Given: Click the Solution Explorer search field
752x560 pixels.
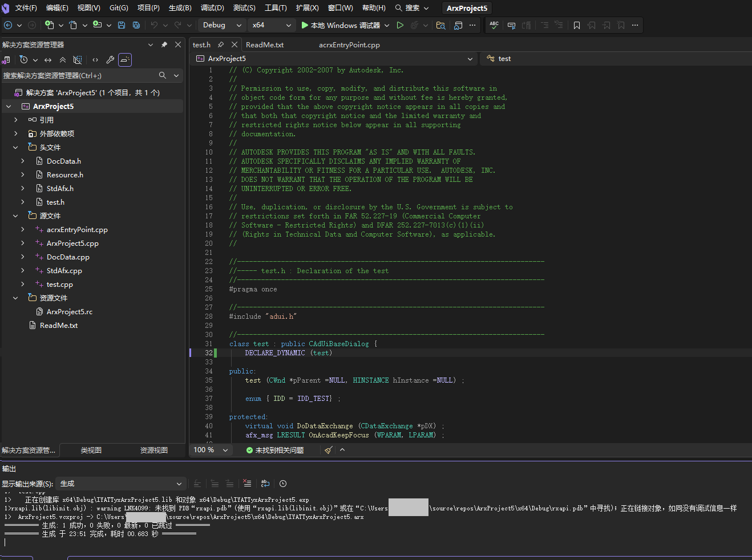Looking at the screenshot, I should tap(80, 75).
